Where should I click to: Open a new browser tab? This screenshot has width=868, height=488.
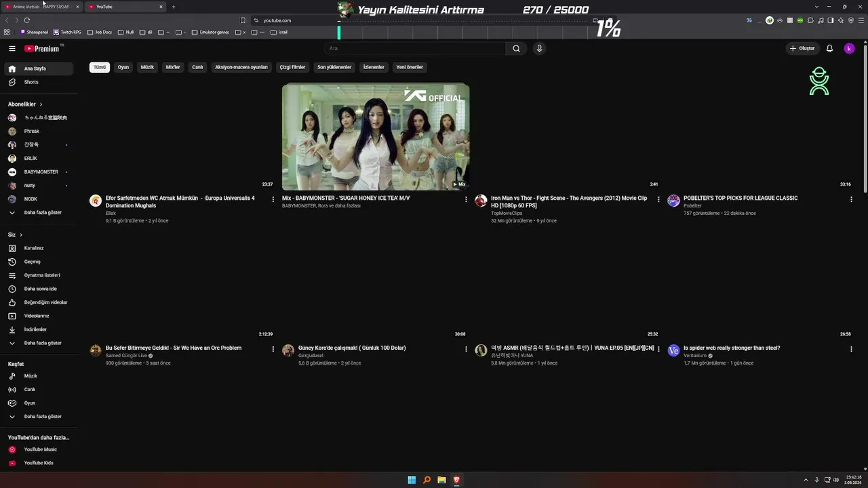174,7
